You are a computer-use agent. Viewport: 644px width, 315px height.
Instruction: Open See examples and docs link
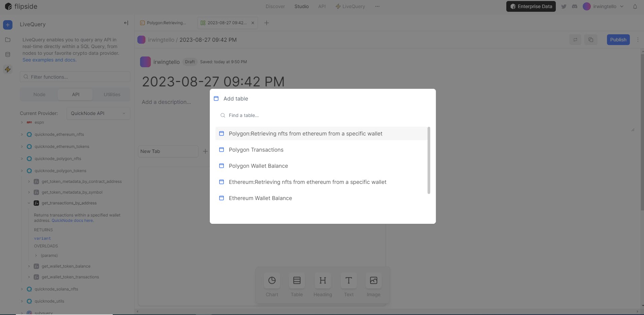[49, 60]
